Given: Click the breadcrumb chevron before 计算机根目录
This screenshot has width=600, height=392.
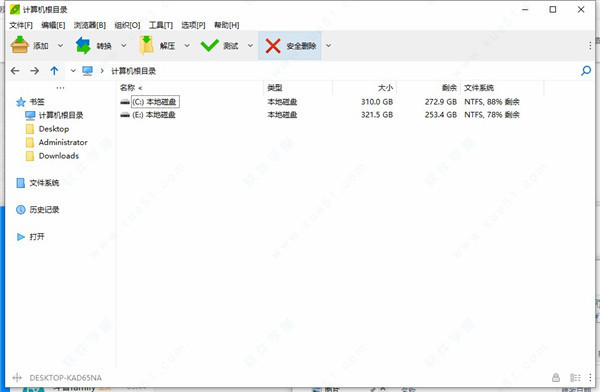Looking at the screenshot, I should coord(102,71).
